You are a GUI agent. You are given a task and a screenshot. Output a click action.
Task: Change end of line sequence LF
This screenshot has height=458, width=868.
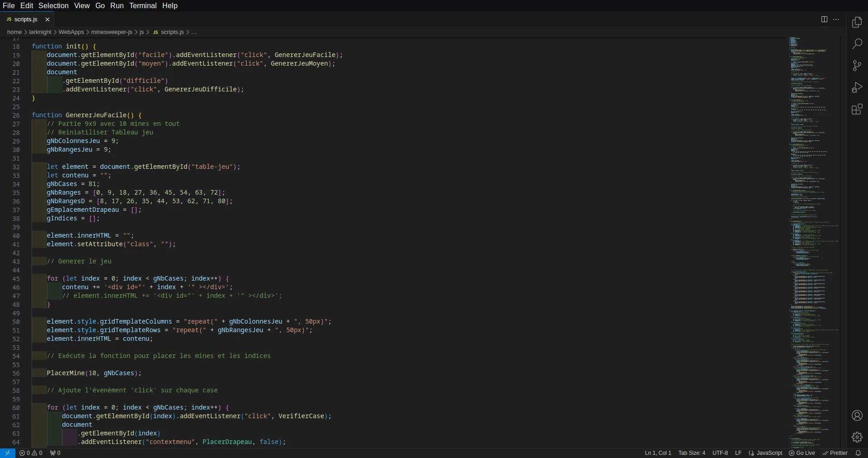tap(738, 453)
